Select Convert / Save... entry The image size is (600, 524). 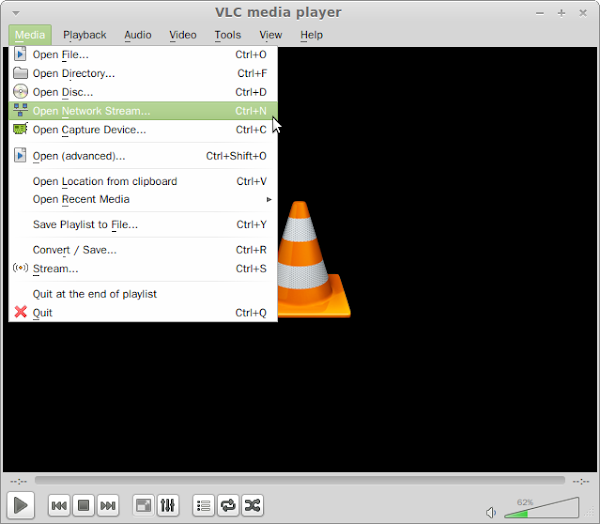tap(143, 250)
